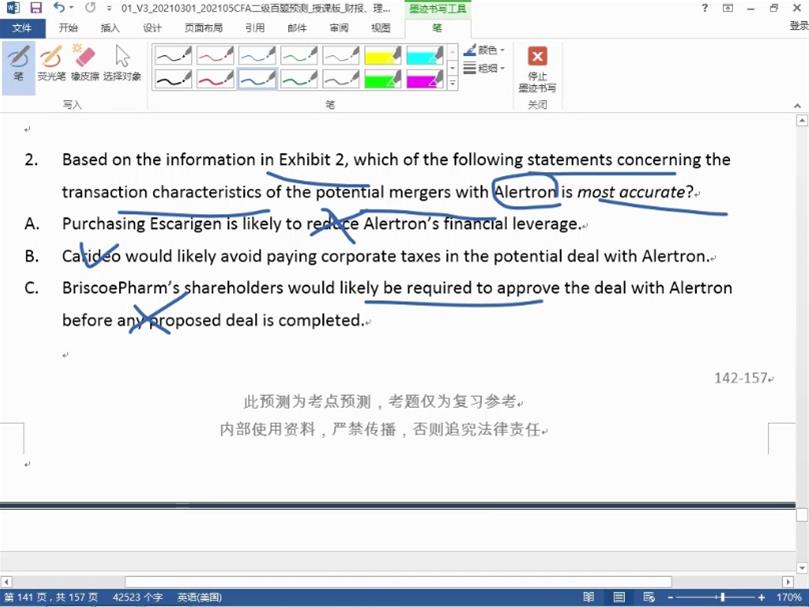Pick the thick black pen style
The height and width of the screenshot is (607, 809).
(x=173, y=79)
